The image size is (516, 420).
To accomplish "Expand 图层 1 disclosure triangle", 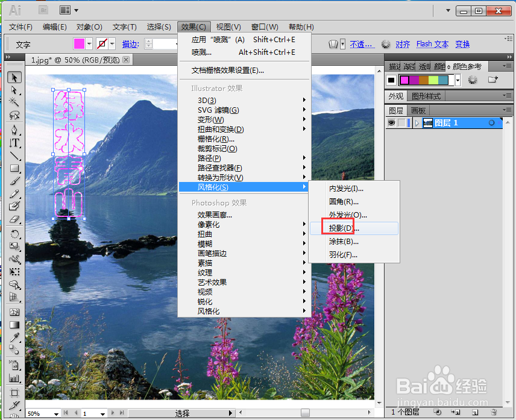I will pyautogui.click(x=417, y=123).
